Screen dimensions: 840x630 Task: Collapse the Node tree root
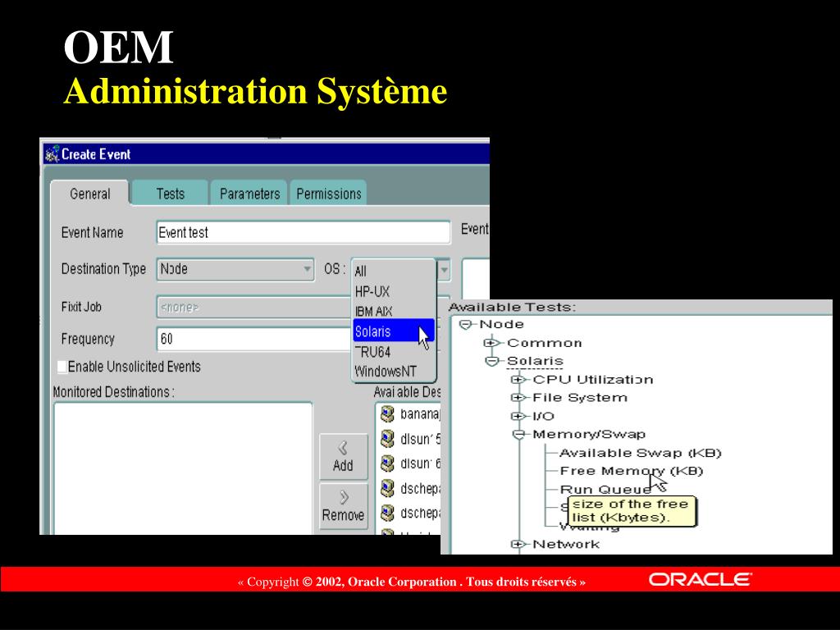point(466,325)
